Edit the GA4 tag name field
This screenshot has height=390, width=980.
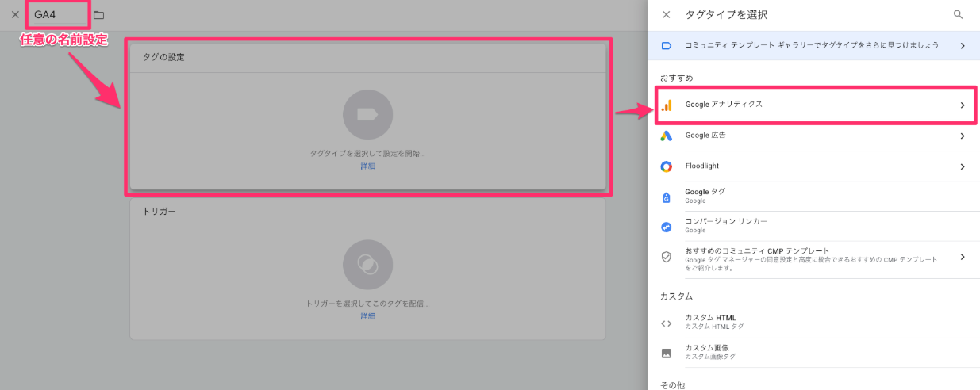click(57, 14)
